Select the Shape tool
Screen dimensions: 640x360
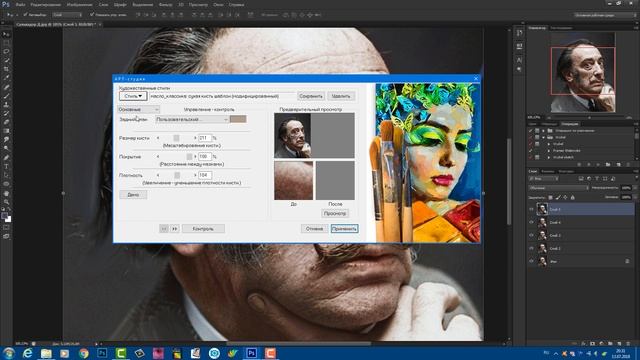pyautogui.click(x=6, y=184)
